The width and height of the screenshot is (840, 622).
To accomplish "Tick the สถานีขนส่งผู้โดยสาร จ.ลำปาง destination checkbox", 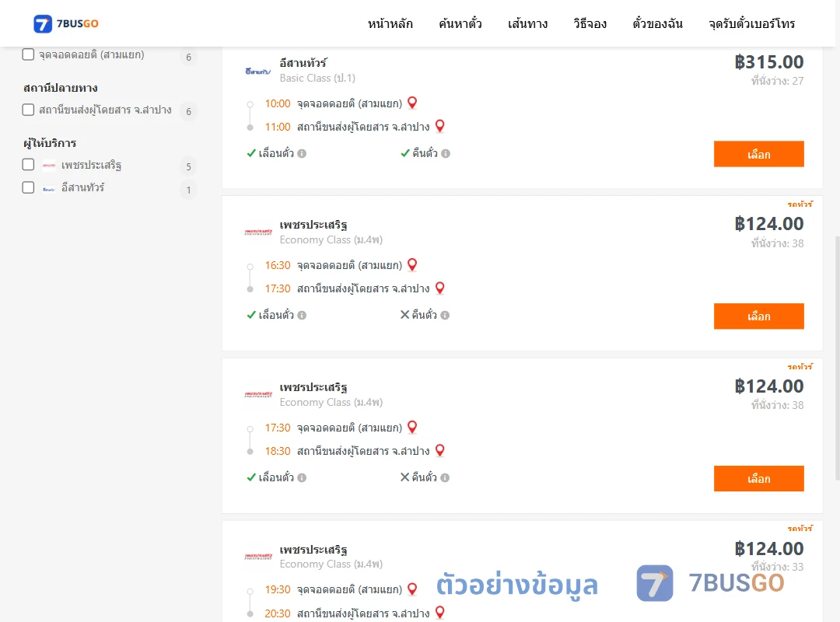I will (x=29, y=110).
